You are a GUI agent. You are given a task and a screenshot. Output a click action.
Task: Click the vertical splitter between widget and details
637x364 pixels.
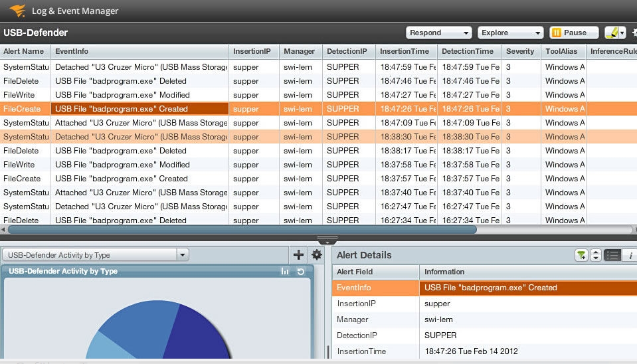tap(328, 352)
